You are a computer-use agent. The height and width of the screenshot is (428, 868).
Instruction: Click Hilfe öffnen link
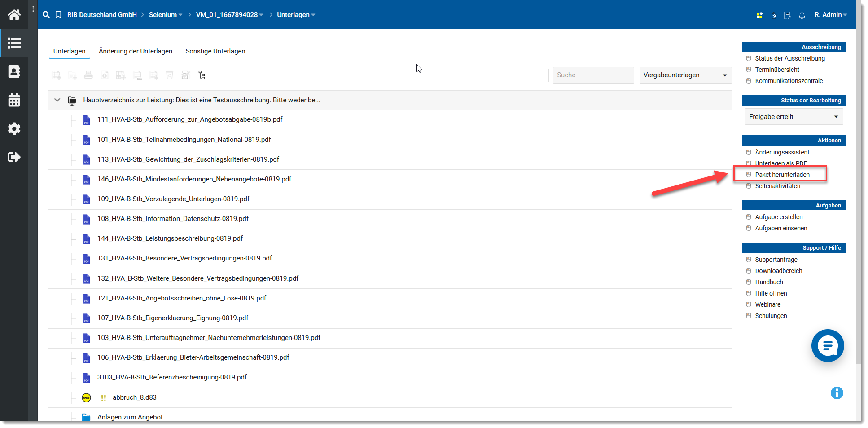click(771, 293)
